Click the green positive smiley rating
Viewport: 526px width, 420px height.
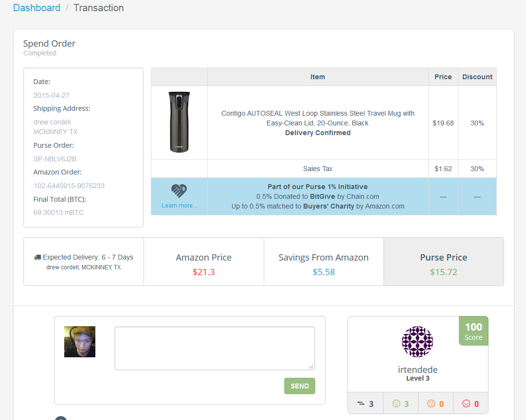396,403
